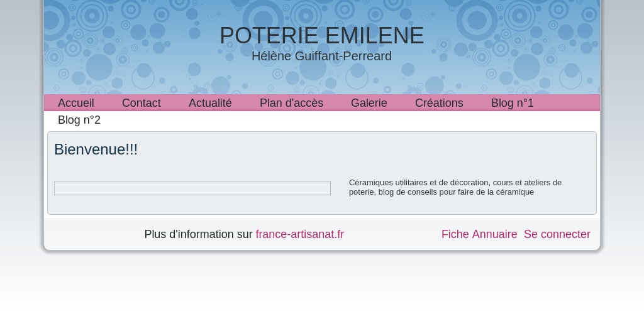Click the empty bordered box under Bienvenue
Viewport: 644px width, 314px height.
[192, 188]
